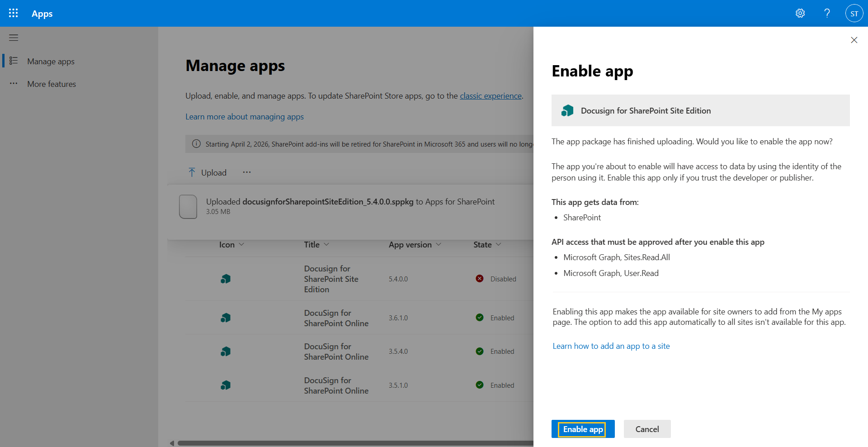Click the Manage apps list icon in the sidebar

click(x=14, y=61)
